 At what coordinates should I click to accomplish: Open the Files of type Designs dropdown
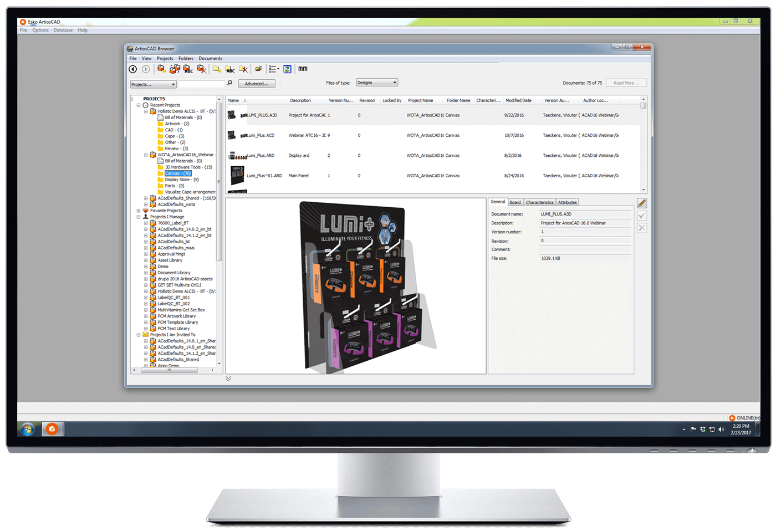click(377, 83)
